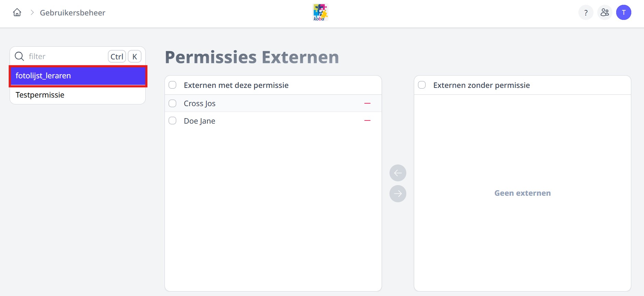
Task: Check the checkbox next to Cross Jos
Action: click(172, 103)
